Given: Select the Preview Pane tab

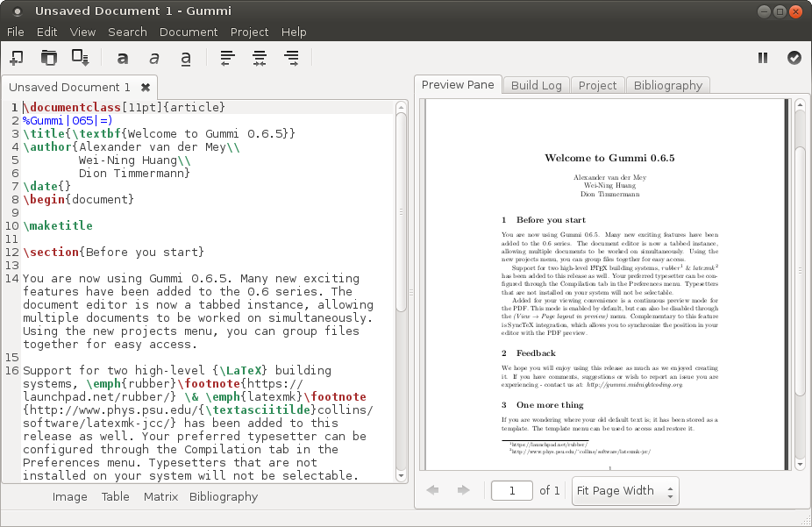Looking at the screenshot, I should pos(458,85).
